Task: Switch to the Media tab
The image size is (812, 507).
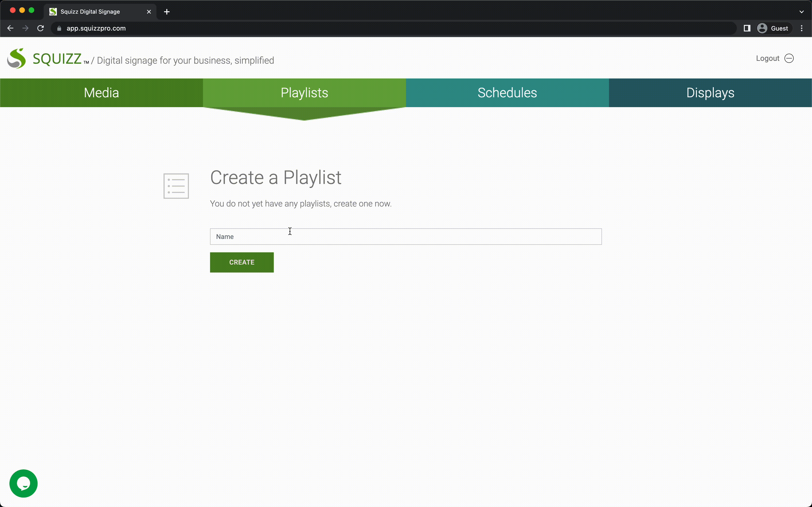Action: coord(101,93)
